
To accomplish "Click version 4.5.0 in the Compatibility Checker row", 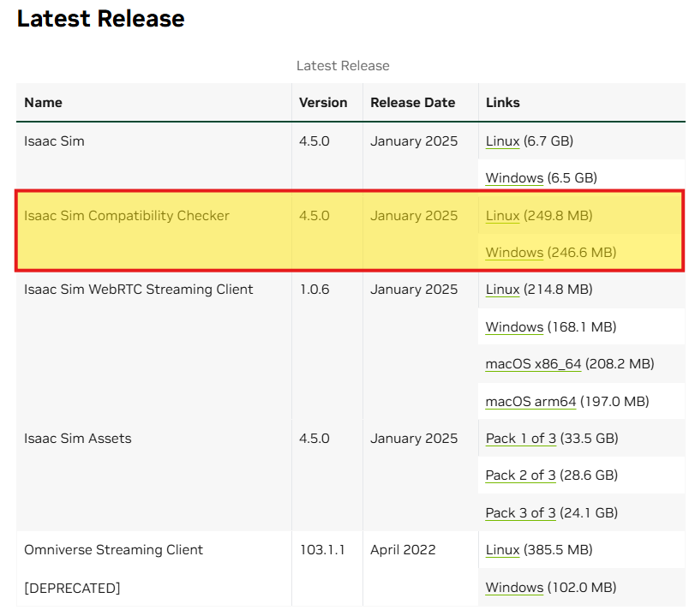I will pyautogui.click(x=315, y=216).
